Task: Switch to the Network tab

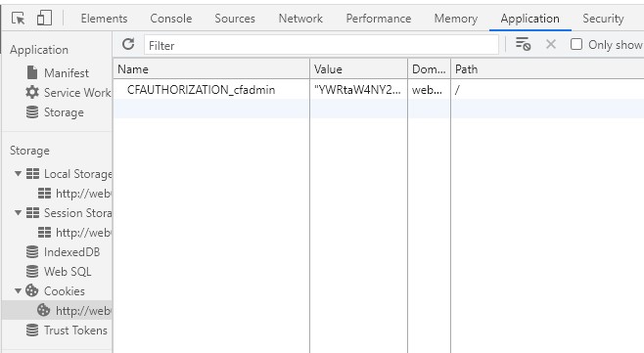Action: pos(300,19)
